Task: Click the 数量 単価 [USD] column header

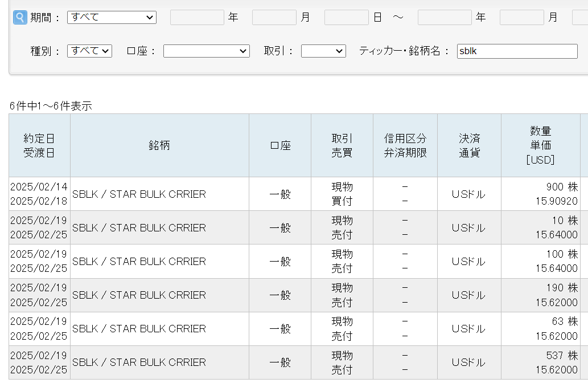Action: click(x=540, y=145)
